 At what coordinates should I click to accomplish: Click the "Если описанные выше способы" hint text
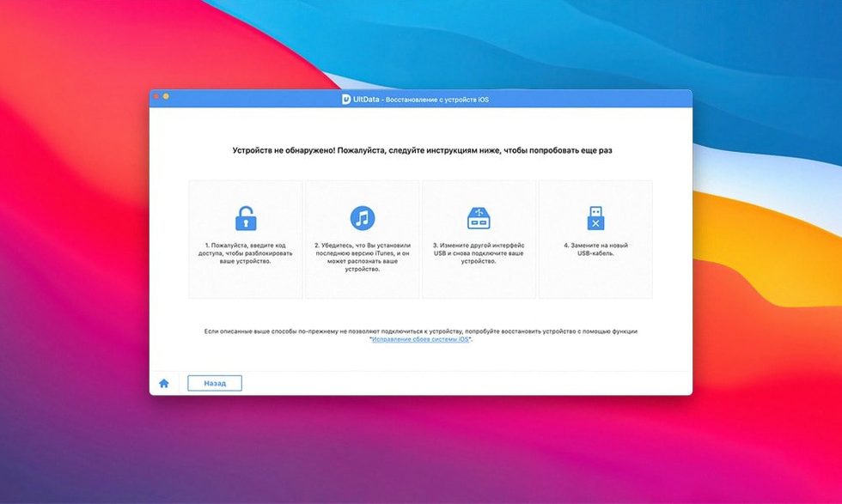tap(420, 335)
